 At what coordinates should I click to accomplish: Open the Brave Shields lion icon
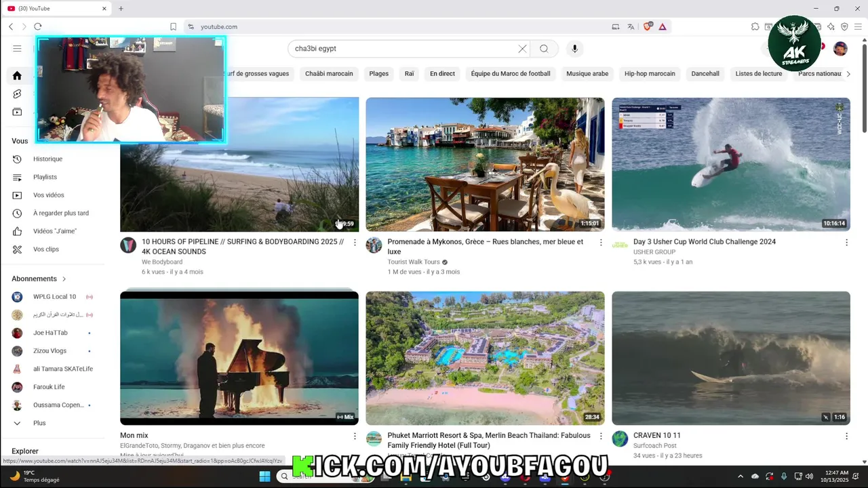(x=647, y=26)
